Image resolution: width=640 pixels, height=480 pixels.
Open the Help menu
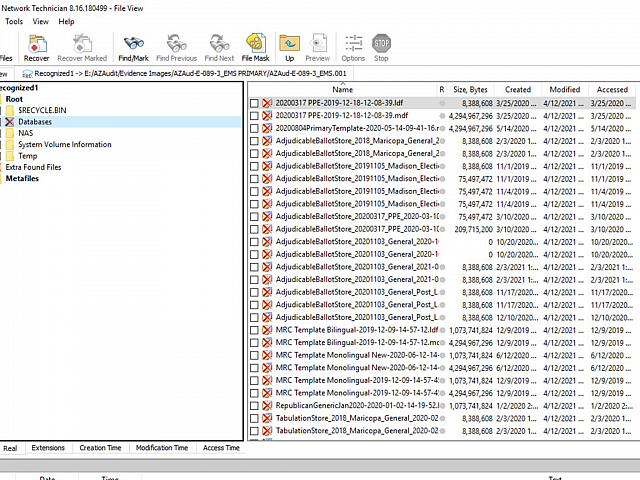click(x=66, y=22)
